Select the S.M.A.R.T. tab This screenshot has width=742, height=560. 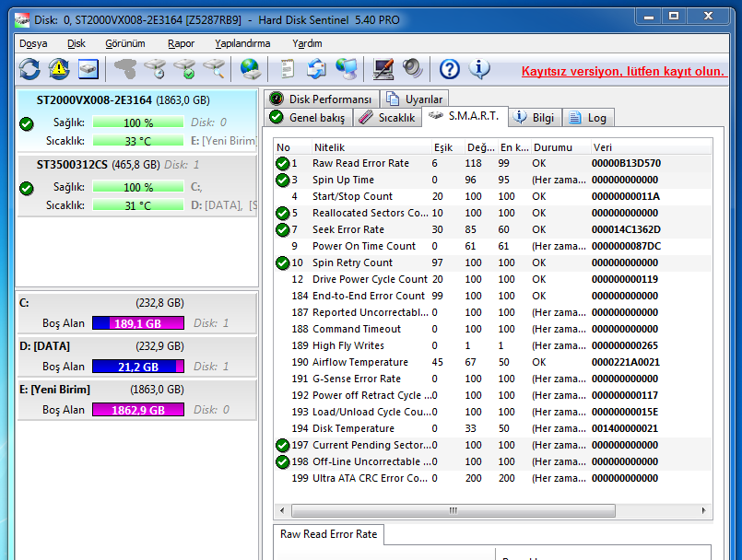click(x=465, y=116)
